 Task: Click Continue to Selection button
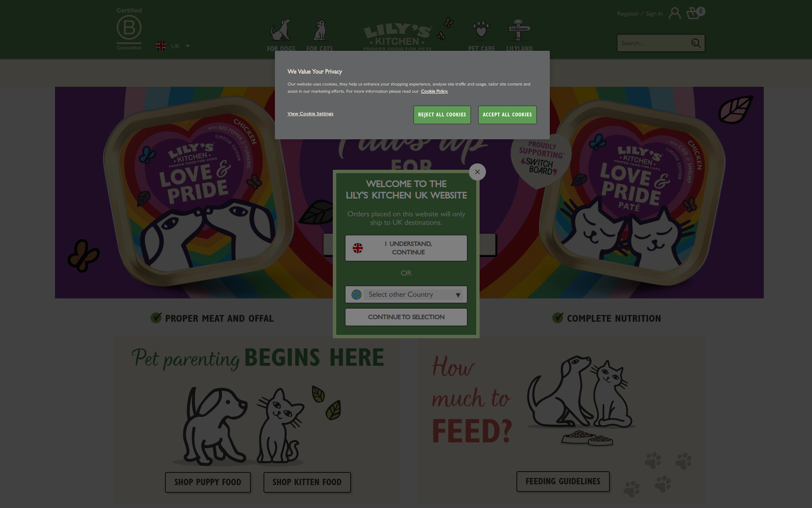pyautogui.click(x=406, y=317)
